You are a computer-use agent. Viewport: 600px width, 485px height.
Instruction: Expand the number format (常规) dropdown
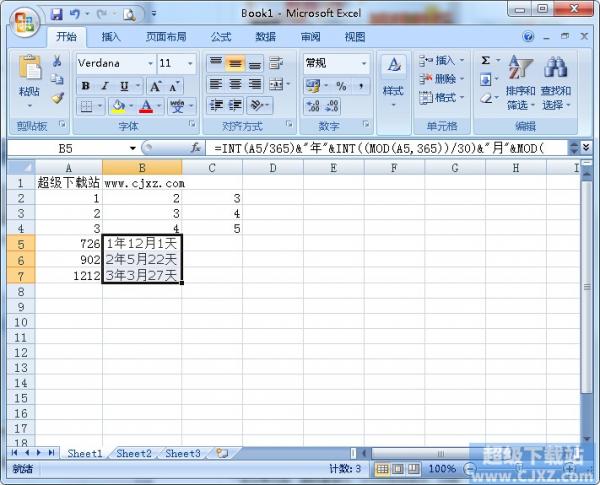tap(362, 63)
